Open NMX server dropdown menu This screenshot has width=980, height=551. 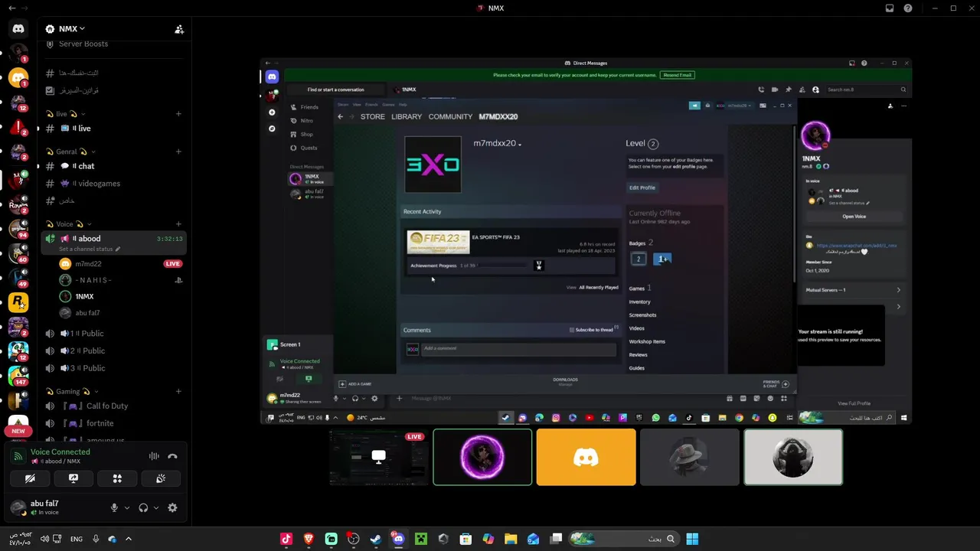pos(65,29)
